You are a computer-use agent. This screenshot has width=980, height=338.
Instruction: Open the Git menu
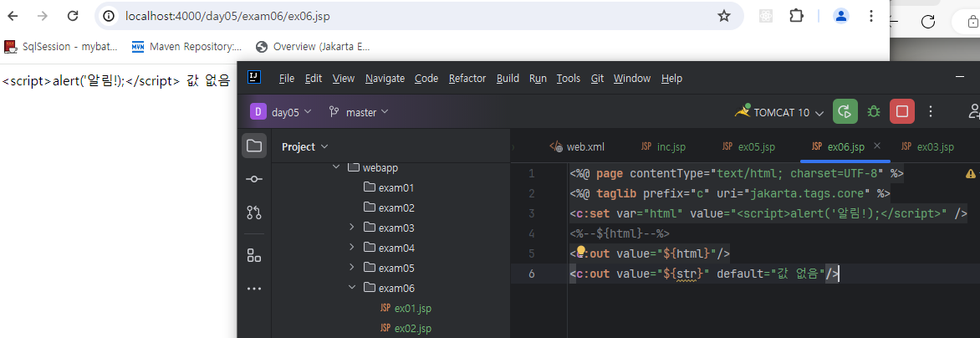click(597, 78)
